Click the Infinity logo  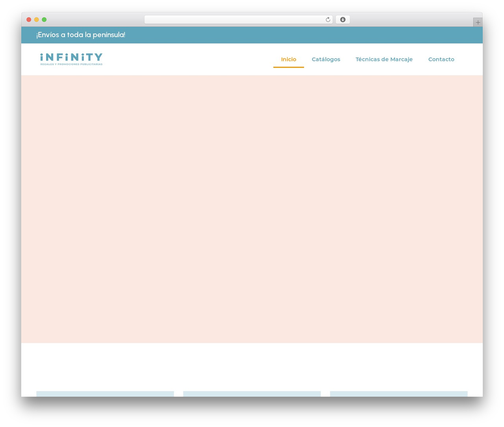pos(71,59)
